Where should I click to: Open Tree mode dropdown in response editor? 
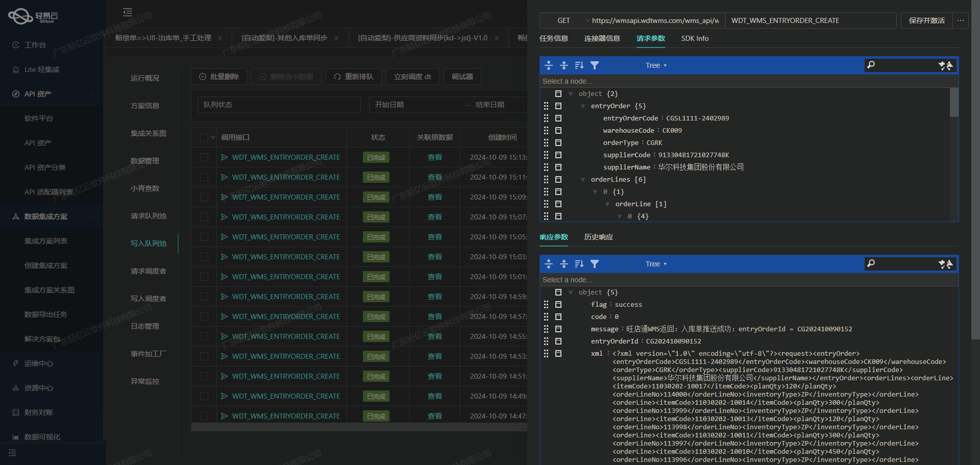tap(656, 264)
